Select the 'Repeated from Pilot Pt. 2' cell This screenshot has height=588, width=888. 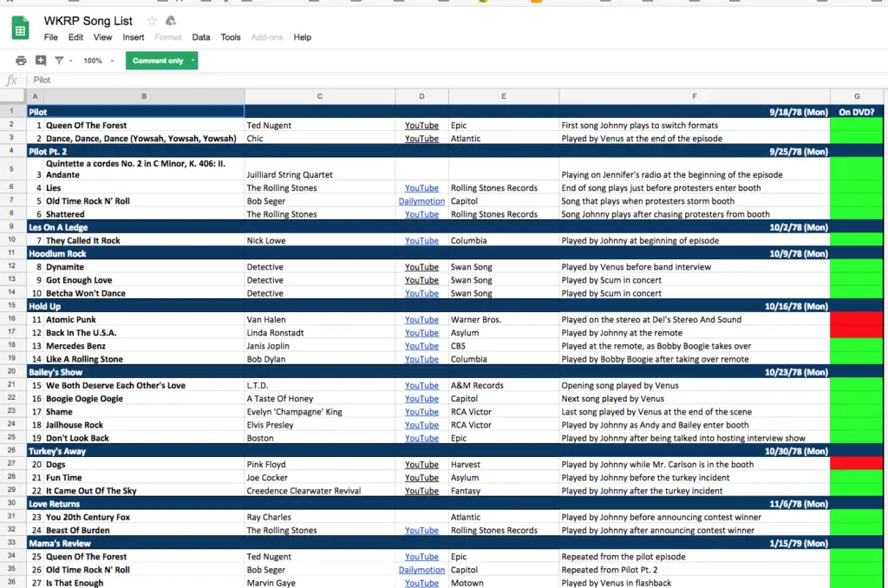point(695,569)
